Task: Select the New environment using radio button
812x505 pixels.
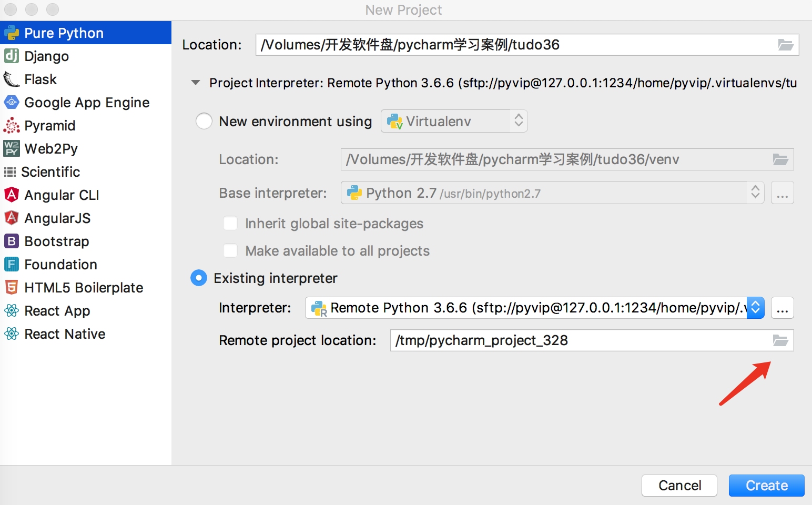Action: click(204, 122)
